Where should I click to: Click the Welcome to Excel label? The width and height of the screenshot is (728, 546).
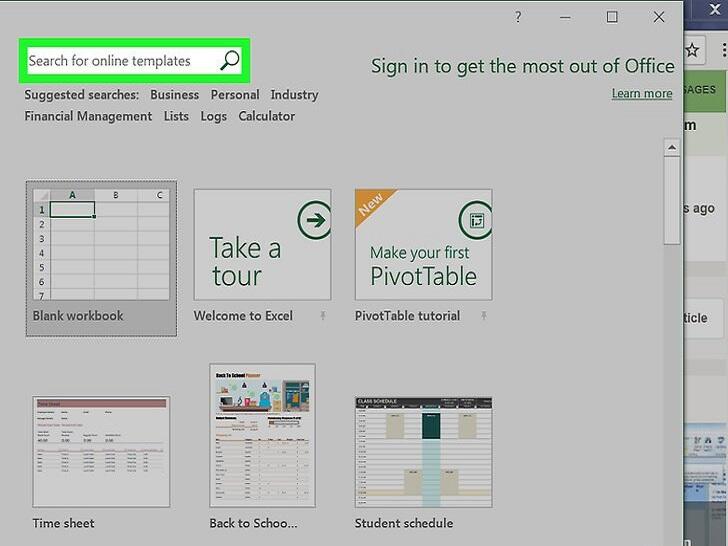coord(243,316)
